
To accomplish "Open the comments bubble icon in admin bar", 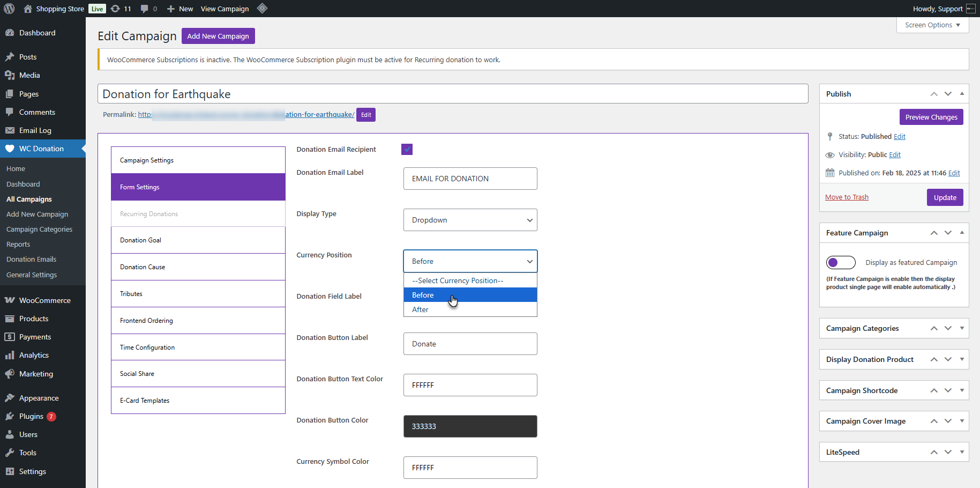I will click(145, 9).
